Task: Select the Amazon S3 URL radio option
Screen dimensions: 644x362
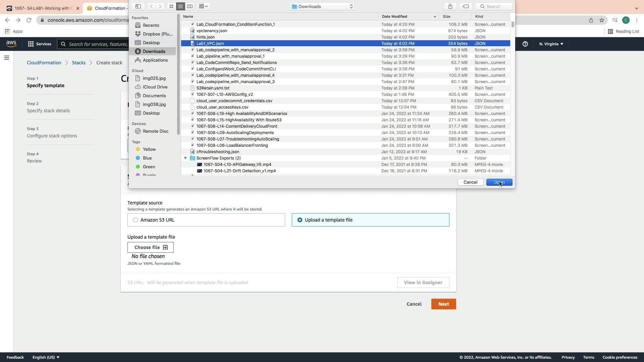Action: (x=136, y=220)
